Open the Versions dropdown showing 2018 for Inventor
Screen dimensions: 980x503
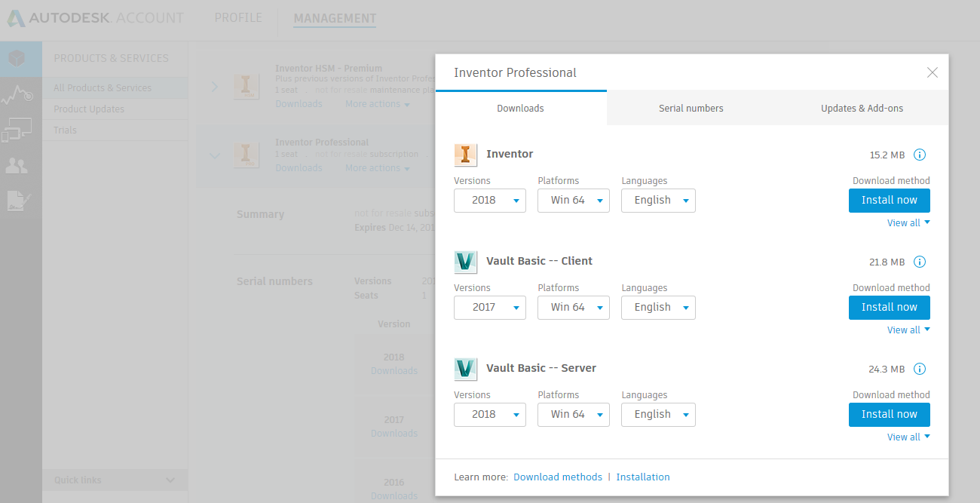tap(489, 200)
